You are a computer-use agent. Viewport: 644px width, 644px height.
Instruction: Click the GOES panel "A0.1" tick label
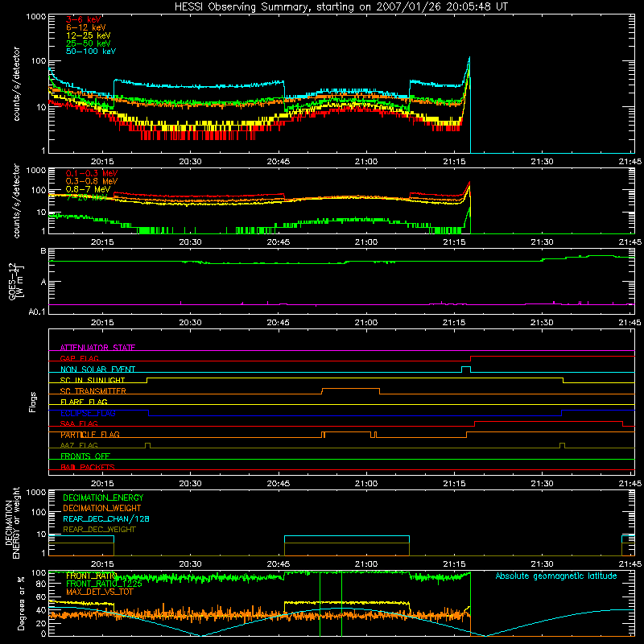(37, 312)
